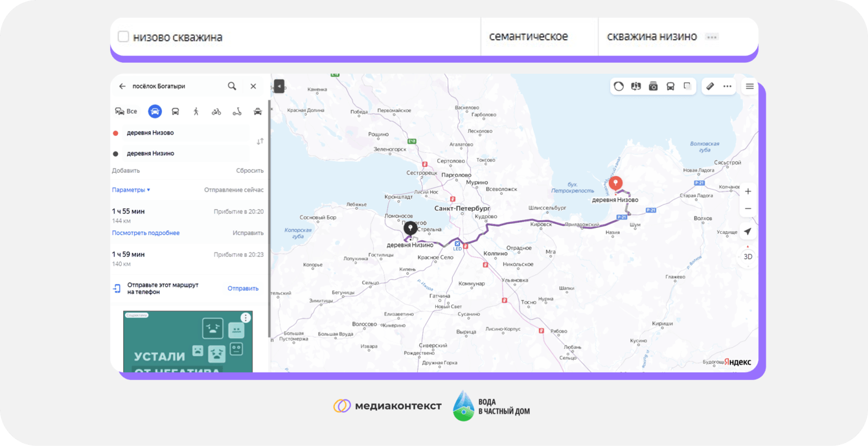Screen dimensions: 868x446
Task: Toggle the 3D map view
Action: click(x=748, y=256)
